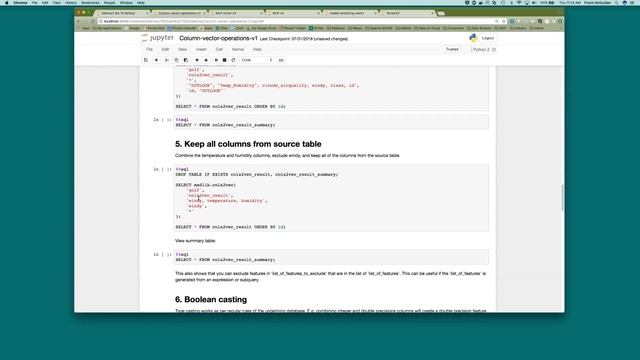This screenshot has height=360, width=640.
Task: Move the selected cell up with the arrow icon
Action: click(197, 60)
